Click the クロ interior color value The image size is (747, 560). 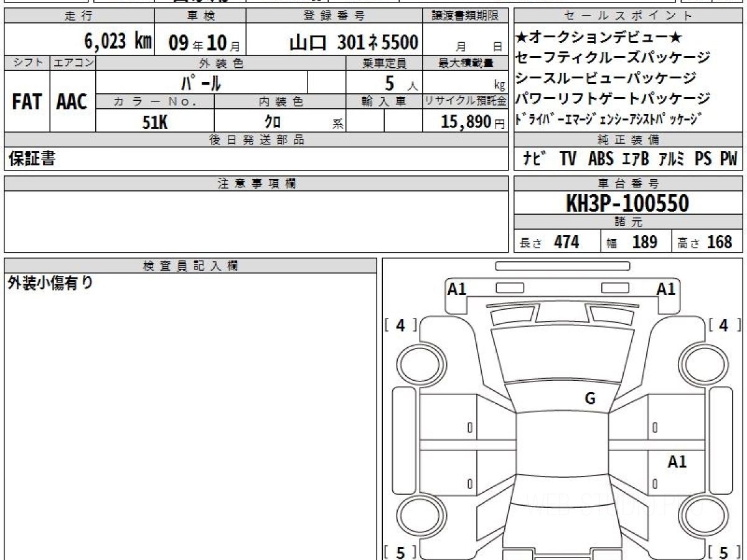(272, 122)
